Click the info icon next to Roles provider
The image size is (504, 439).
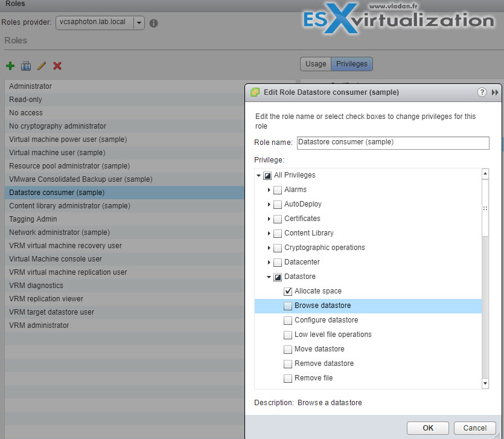[x=154, y=23]
